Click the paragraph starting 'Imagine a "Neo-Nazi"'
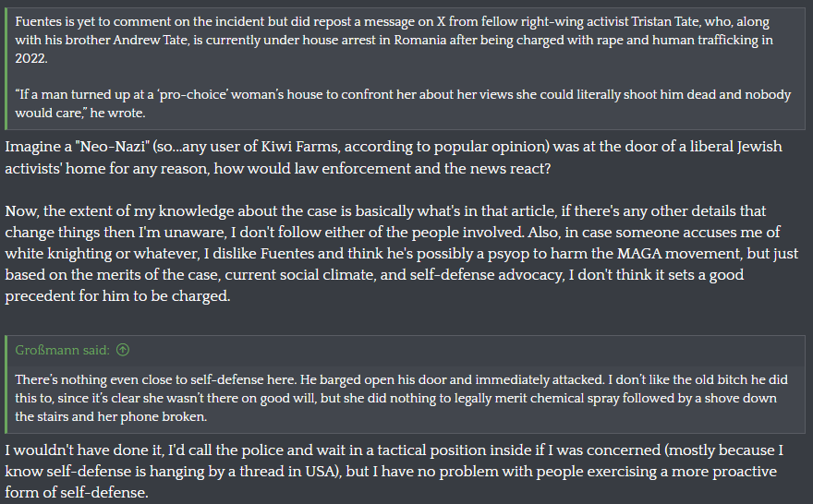Image resolution: width=813 pixels, height=504 pixels. (x=394, y=158)
